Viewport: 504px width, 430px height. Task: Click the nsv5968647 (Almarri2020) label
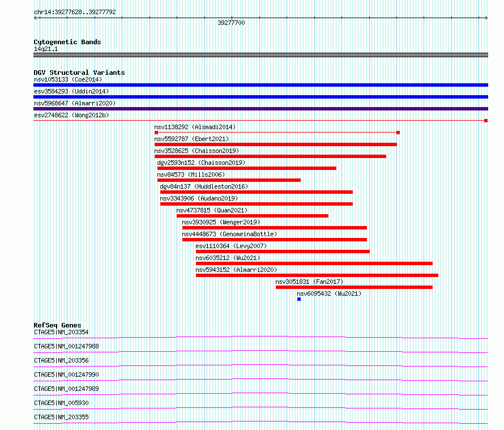click(x=75, y=103)
